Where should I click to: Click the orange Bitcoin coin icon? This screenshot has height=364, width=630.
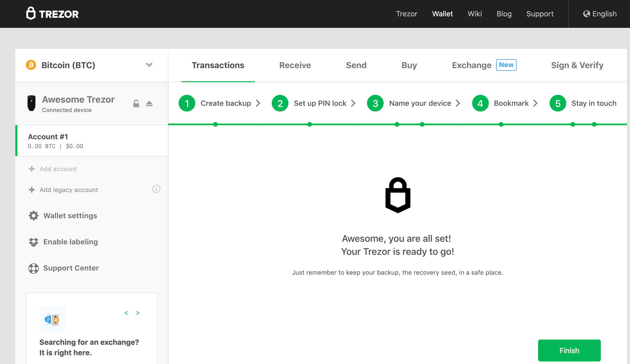31,65
